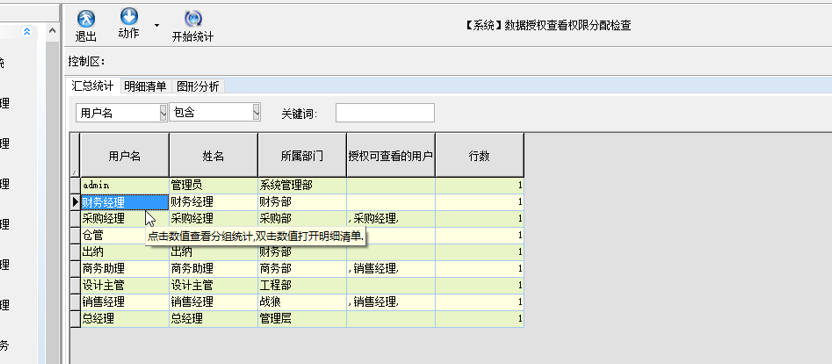Click row count value in admin row
This screenshot has width=832, height=364.
pyautogui.click(x=479, y=185)
